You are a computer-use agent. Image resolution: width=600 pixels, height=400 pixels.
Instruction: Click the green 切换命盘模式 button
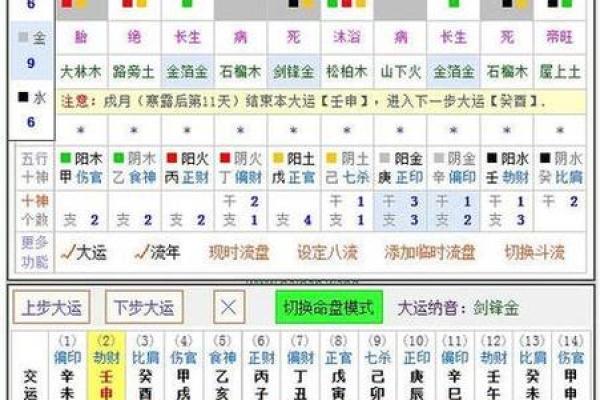[329, 307]
